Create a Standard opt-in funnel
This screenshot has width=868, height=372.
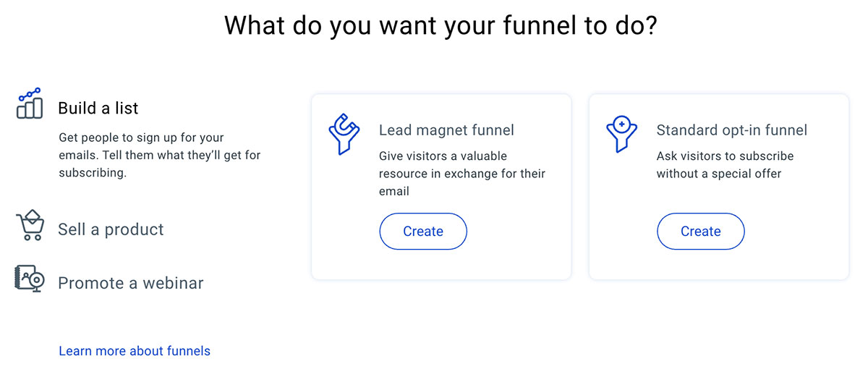click(x=701, y=232)
